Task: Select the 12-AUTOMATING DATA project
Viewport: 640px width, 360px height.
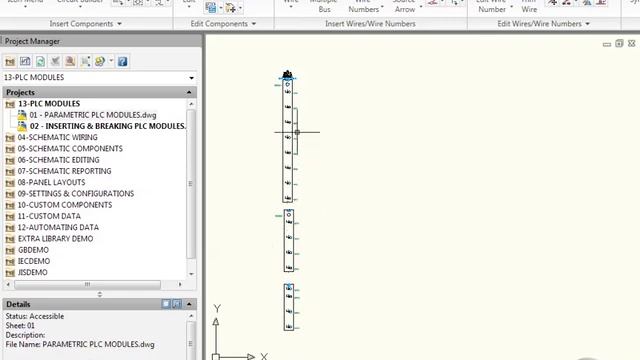Action: [58, 227]
